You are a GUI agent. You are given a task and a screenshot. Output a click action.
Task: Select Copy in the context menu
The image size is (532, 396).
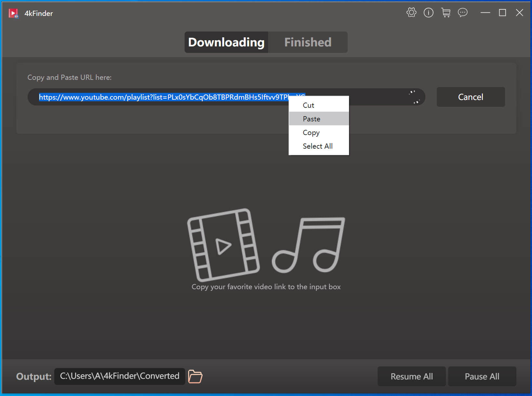(x=311, y=132)
